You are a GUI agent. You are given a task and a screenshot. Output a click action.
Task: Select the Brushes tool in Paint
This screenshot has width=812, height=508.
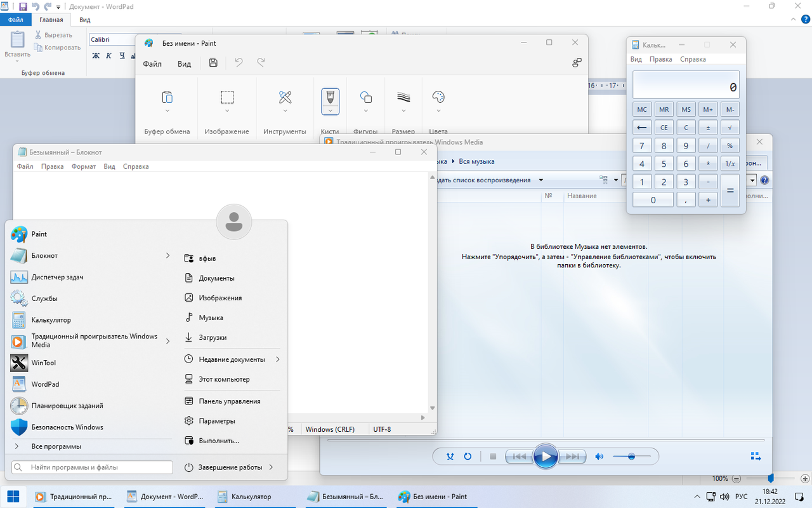[x=330, y=97]
